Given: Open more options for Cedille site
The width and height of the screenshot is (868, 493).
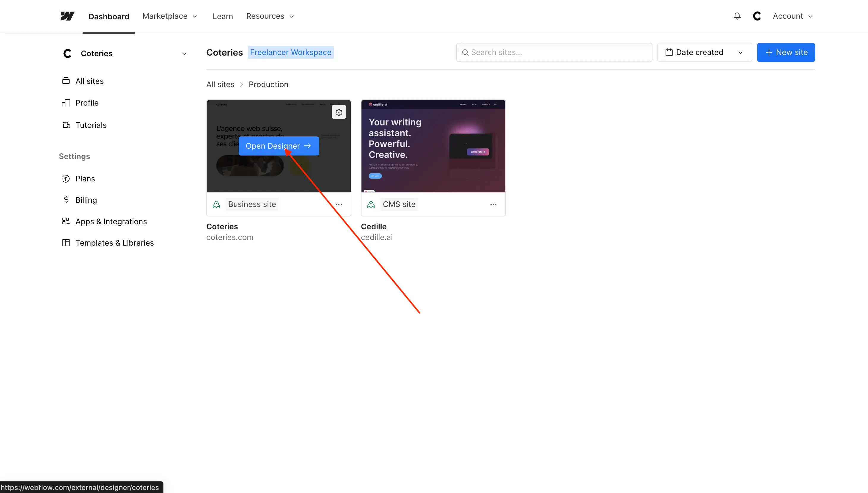Looking at the screenshot, I should [493, 204].
